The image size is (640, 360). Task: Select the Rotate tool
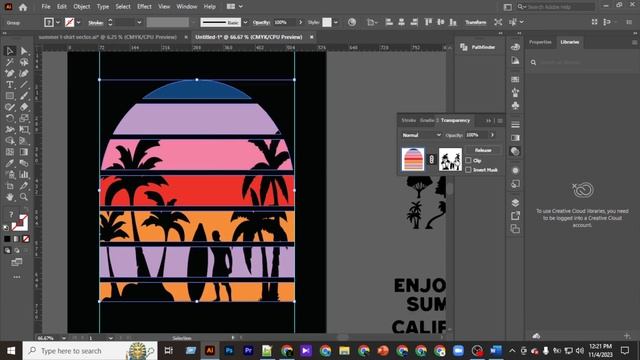10,118
